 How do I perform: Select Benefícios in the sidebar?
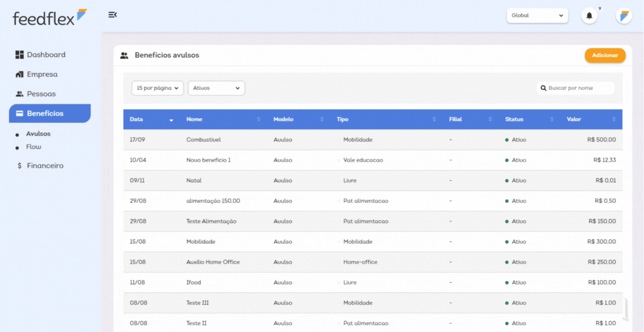[50, 113]
